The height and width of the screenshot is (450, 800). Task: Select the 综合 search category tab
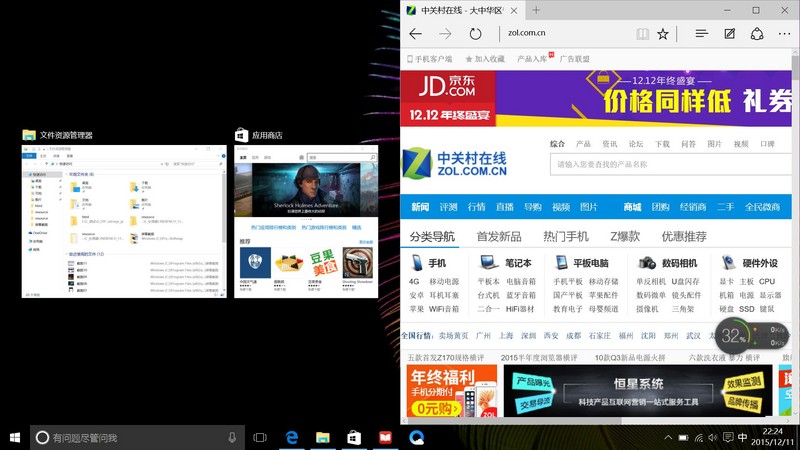tap(557, 144)
